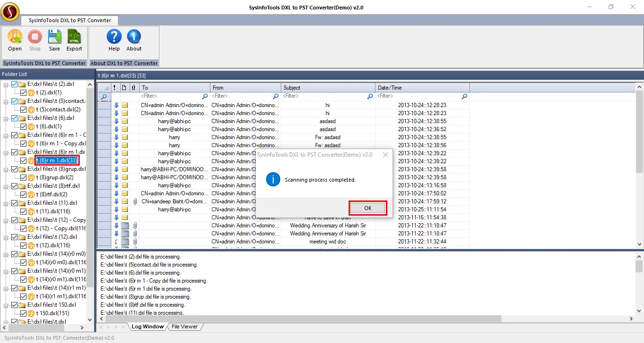Switch to the File Viewer tab
This screenshot has width=644, height=343.
pos(184,326)
